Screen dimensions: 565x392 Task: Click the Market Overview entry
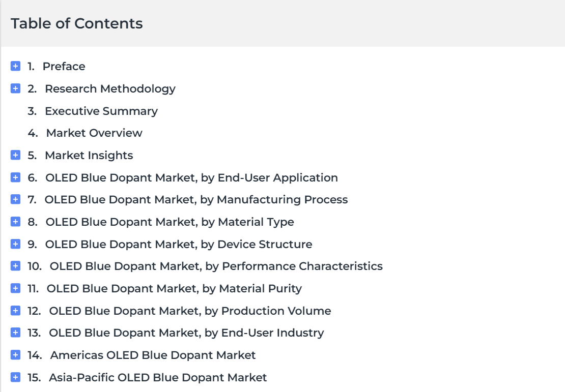[x=94, y=133]
